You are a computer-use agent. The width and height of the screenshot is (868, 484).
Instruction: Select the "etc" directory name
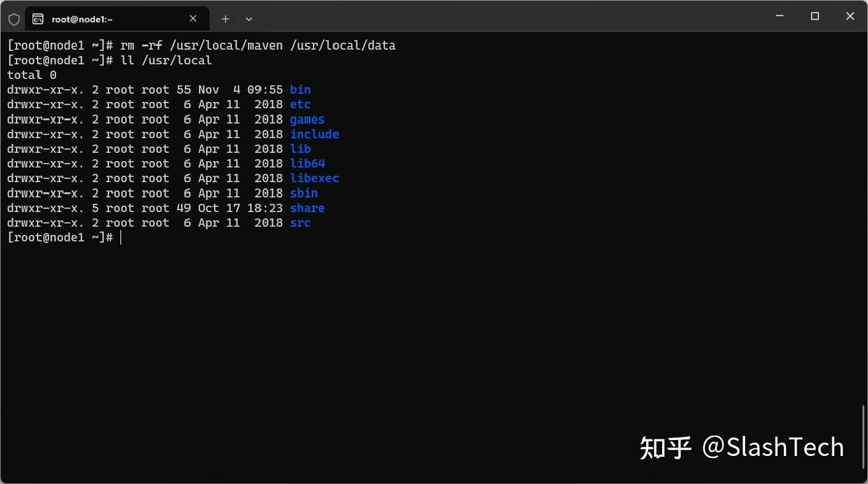click(x=300, y=104)
